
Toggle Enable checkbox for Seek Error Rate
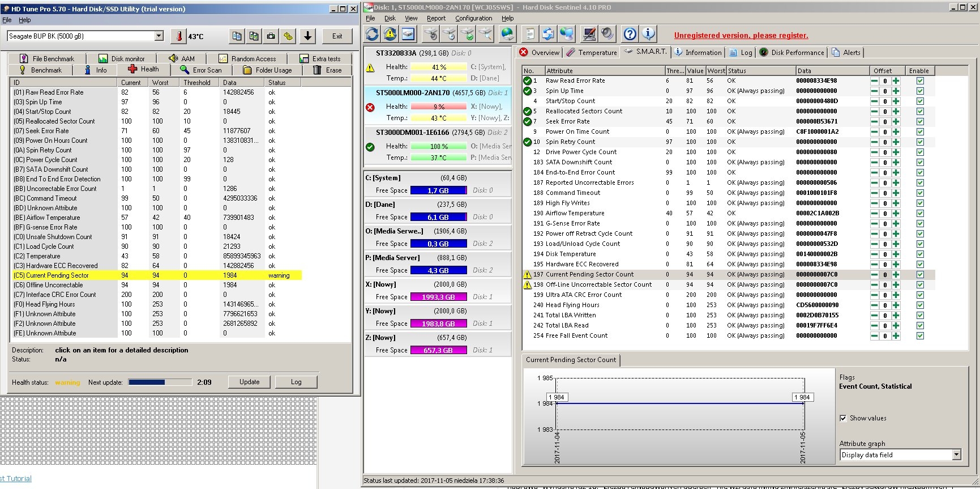coord(920,121)
